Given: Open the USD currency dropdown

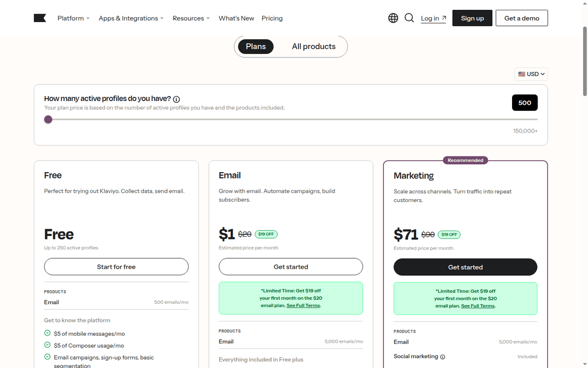Looking at the screenshot, I should 531,74.
